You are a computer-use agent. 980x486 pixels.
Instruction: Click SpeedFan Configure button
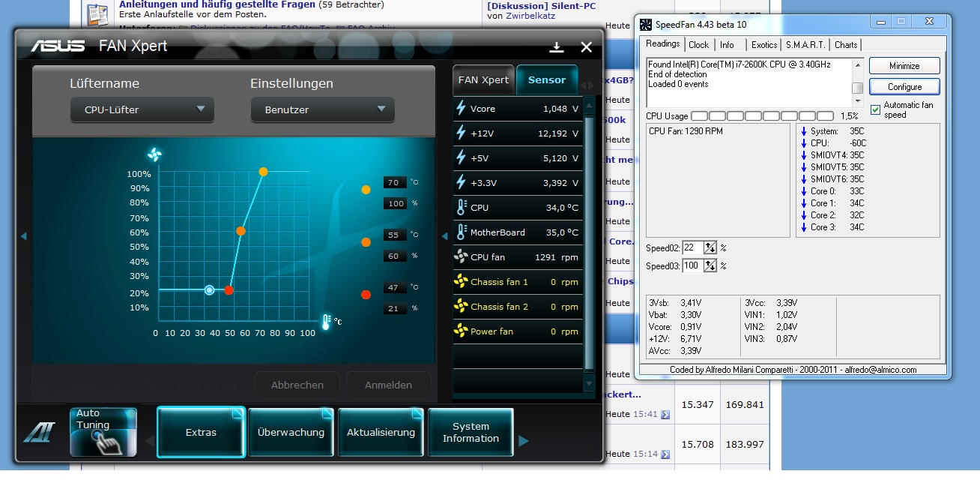pos(904,87)
